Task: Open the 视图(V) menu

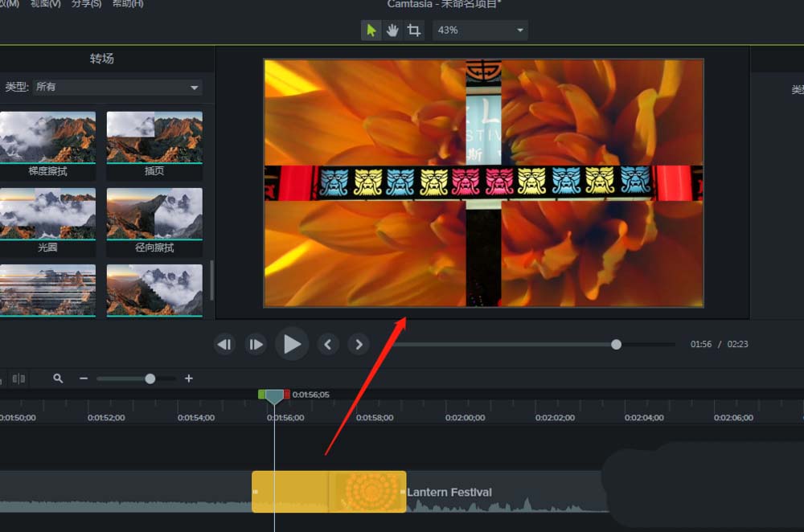Action: 45,4
